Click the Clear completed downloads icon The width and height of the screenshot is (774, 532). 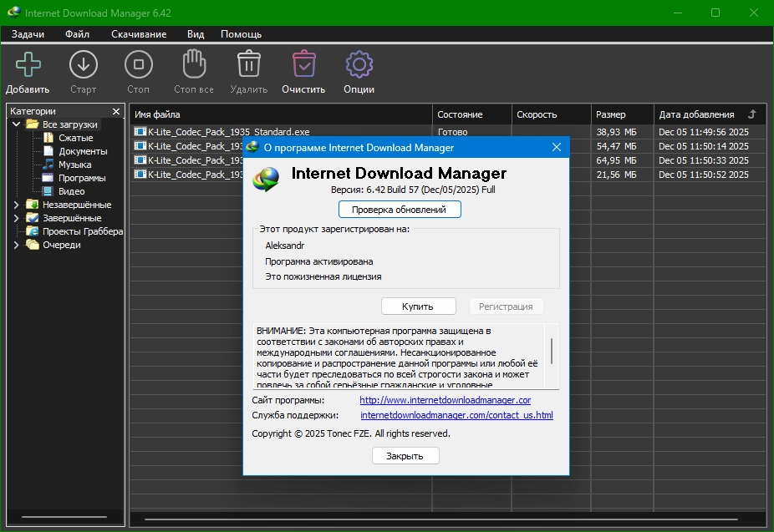[x=303, y=64]
